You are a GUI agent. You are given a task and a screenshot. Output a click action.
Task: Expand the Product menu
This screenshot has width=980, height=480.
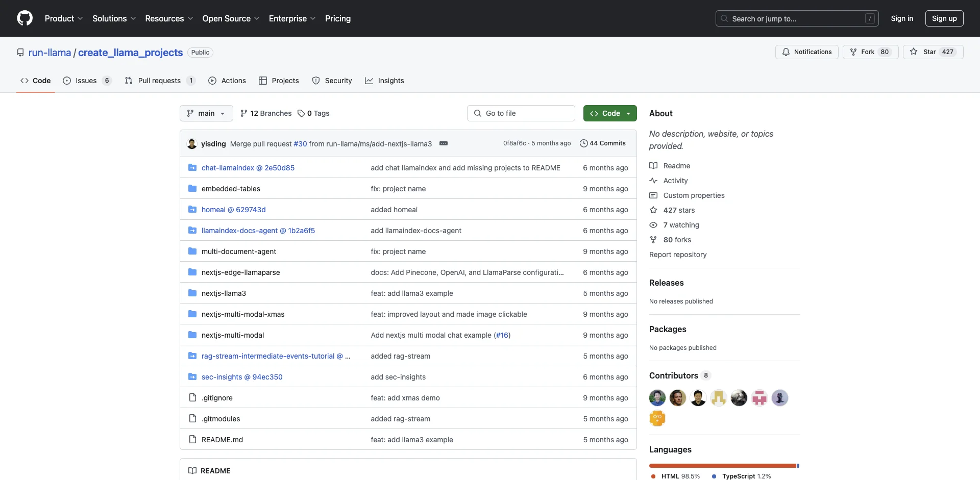(64, 18)
